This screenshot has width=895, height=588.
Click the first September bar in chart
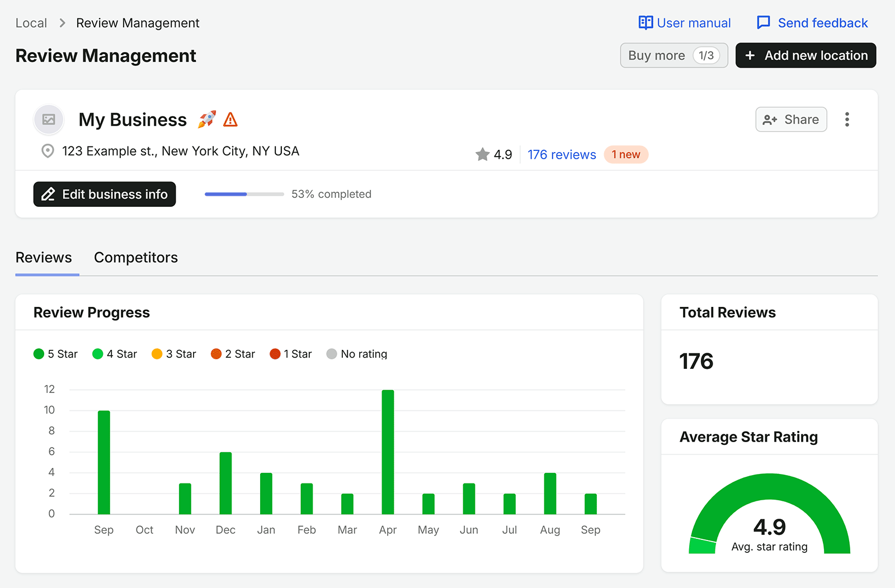(x=104, y=462)
